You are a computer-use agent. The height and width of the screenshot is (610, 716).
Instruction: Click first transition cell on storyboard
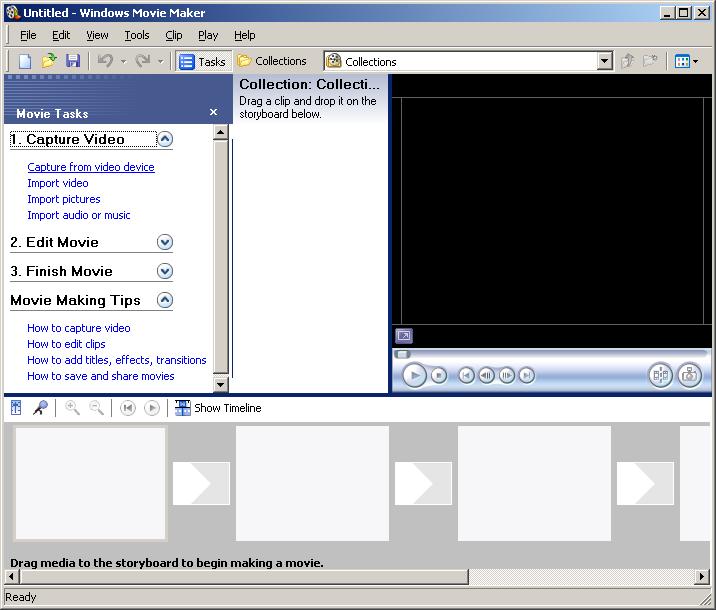click(x=201, y=484)
